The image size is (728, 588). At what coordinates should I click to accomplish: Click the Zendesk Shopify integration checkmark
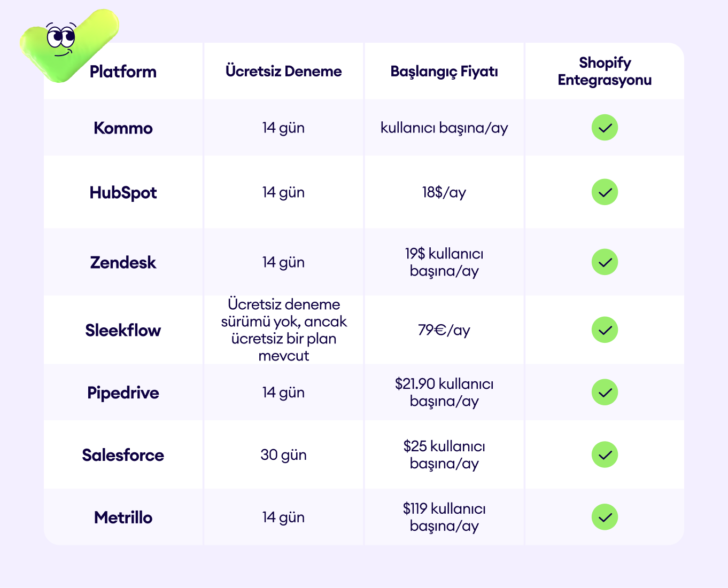tap(605, 262)
